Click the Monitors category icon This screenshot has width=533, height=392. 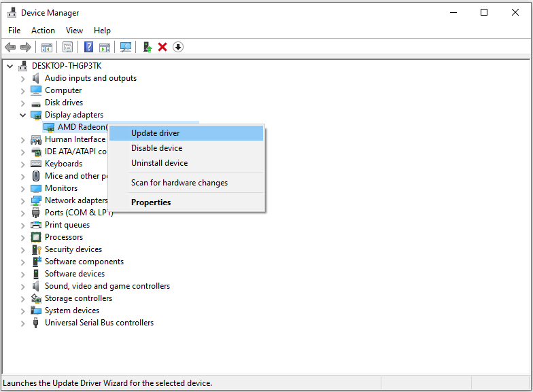click(35, 188)
